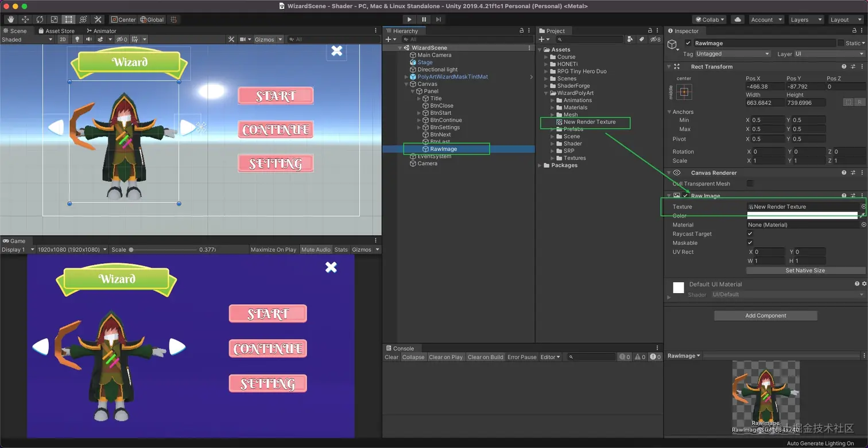Select the Rotate tool

(40, 20)
